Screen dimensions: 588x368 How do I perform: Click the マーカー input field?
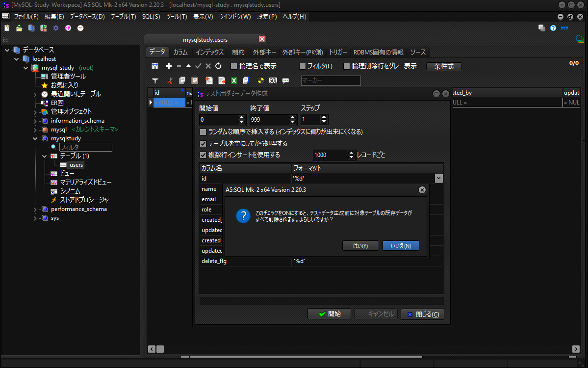[x=331, y=80]
